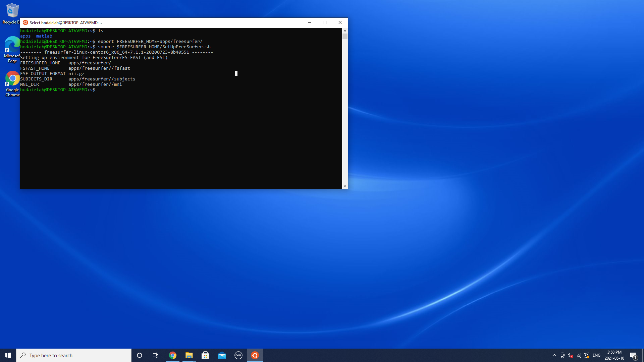The width and height of the screenshot is (644, 362).
Task: Show hidden system tray icons
Action: [554, 355]
